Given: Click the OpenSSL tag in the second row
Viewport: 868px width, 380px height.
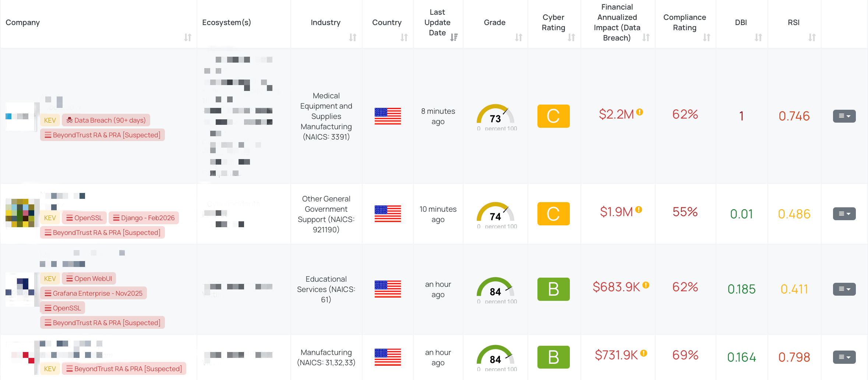Looking at the screenshot, I should (x=84, y=218).
